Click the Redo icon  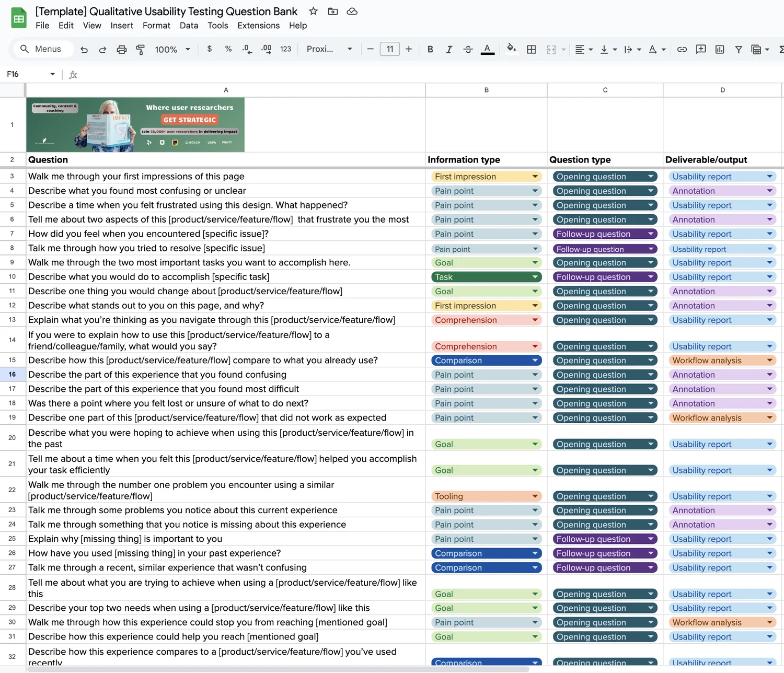[102, 49]
